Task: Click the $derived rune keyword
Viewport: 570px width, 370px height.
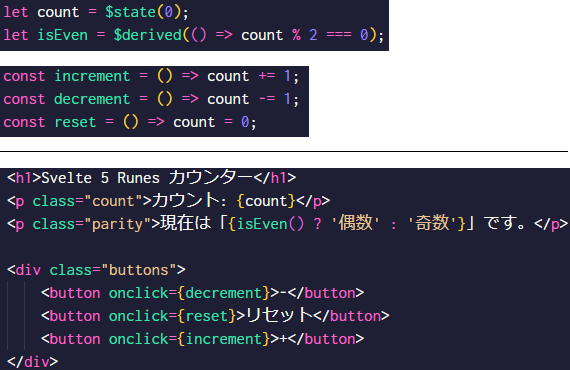Action: pos(147,35)
